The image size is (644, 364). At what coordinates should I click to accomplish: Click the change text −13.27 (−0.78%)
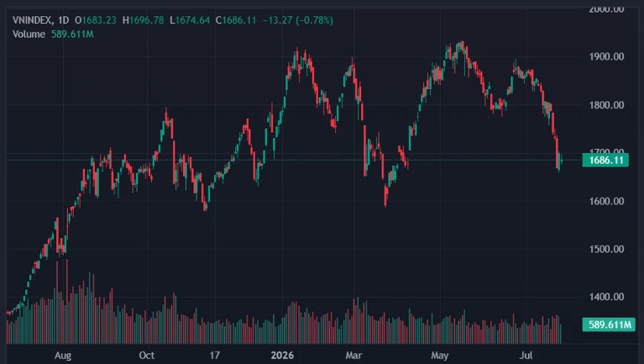click(x=298, y=20)
